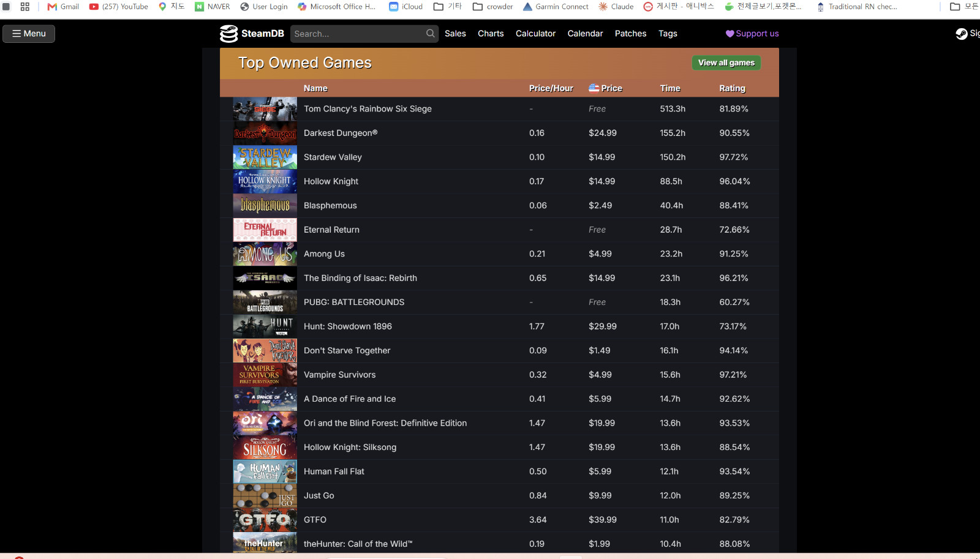Open the Calendar page
This screenshot has height=559, width=980.
tap(585, 34)
